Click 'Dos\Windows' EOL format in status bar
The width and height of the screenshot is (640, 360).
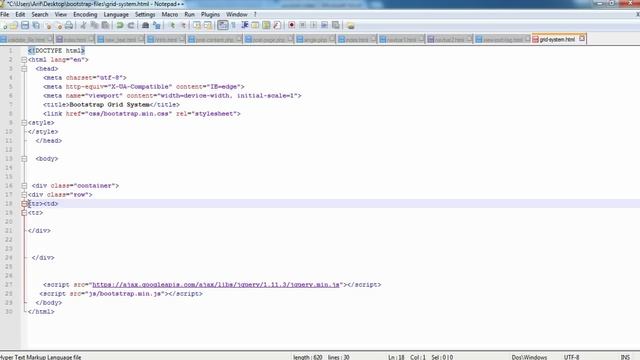pos(529,357)
